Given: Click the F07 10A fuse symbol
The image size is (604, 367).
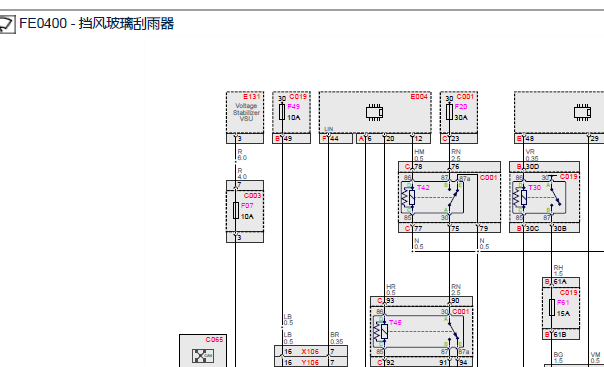Looking at the screenshot, I should (236, 211).
